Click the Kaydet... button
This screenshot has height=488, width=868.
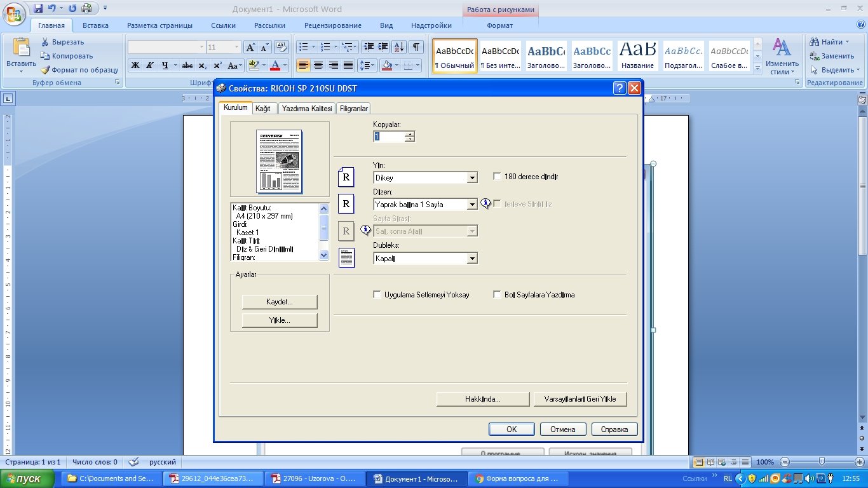coord(280,301)
